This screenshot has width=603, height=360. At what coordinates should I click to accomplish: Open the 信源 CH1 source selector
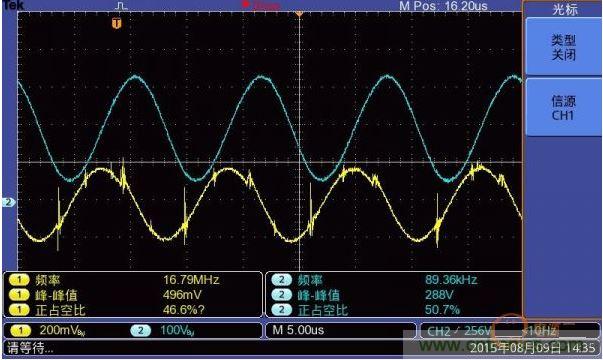[x=563, y=108]
